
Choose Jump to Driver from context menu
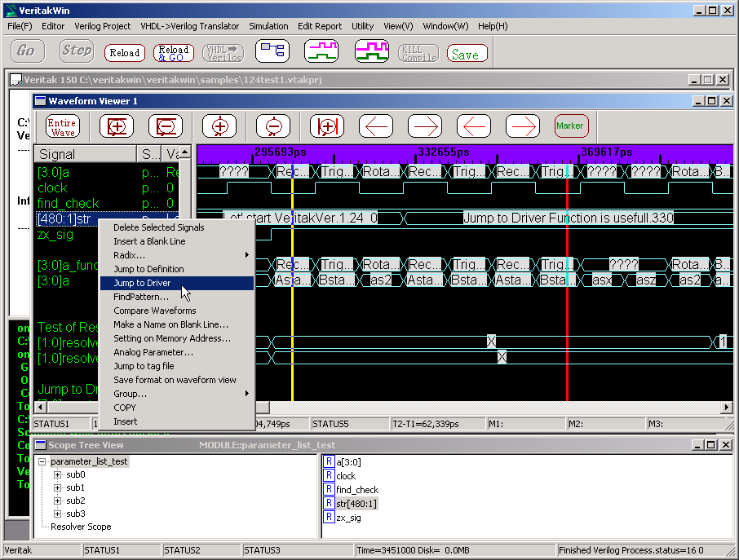coord(142,283)
